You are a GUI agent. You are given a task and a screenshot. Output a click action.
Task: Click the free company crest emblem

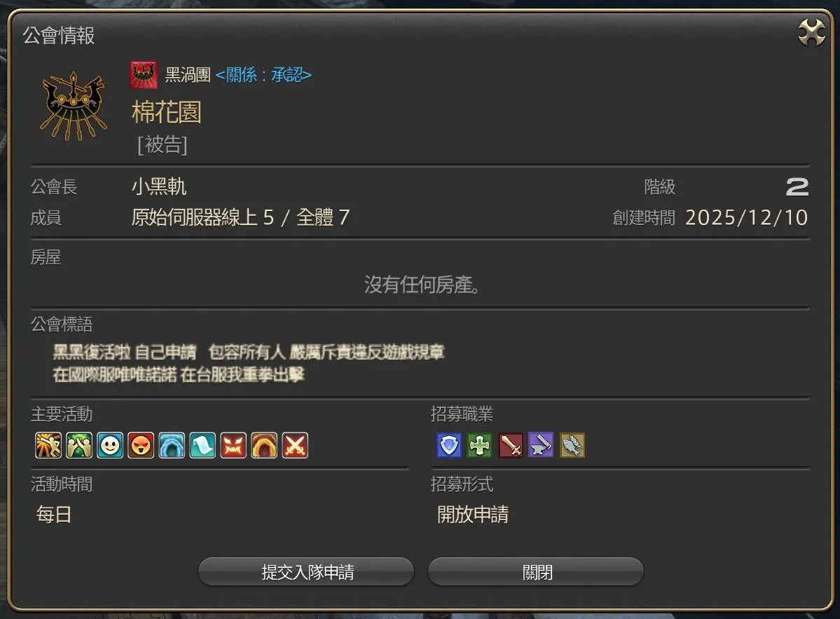click(x=74, y=106)
